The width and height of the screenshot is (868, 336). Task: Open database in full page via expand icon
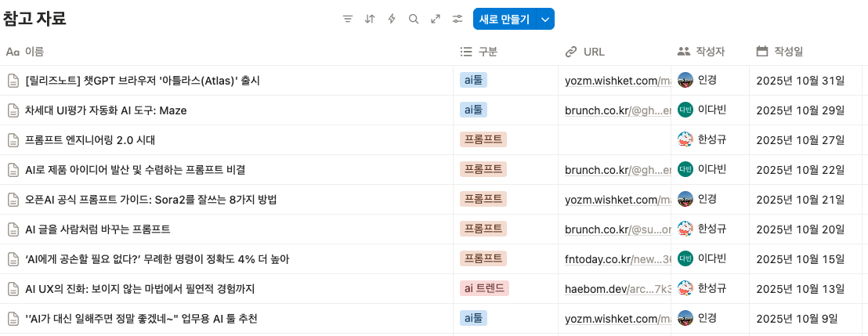click(436, 19)
